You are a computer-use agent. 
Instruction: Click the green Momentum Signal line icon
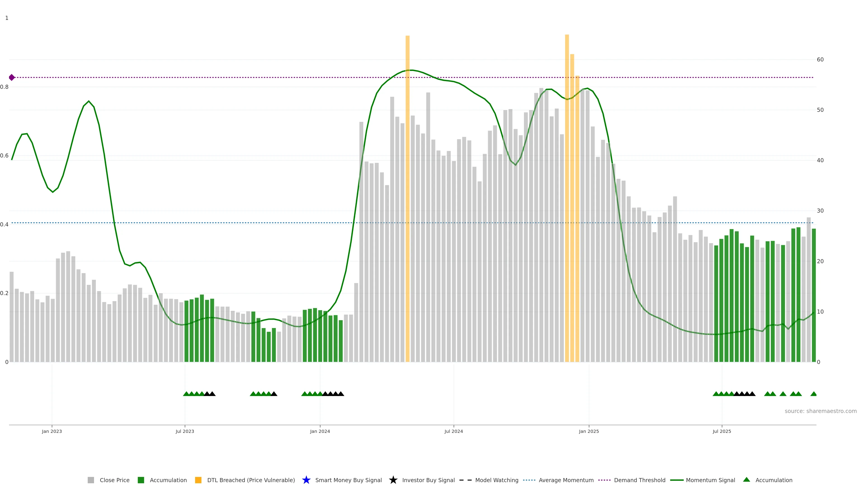(x=677, y=480)
